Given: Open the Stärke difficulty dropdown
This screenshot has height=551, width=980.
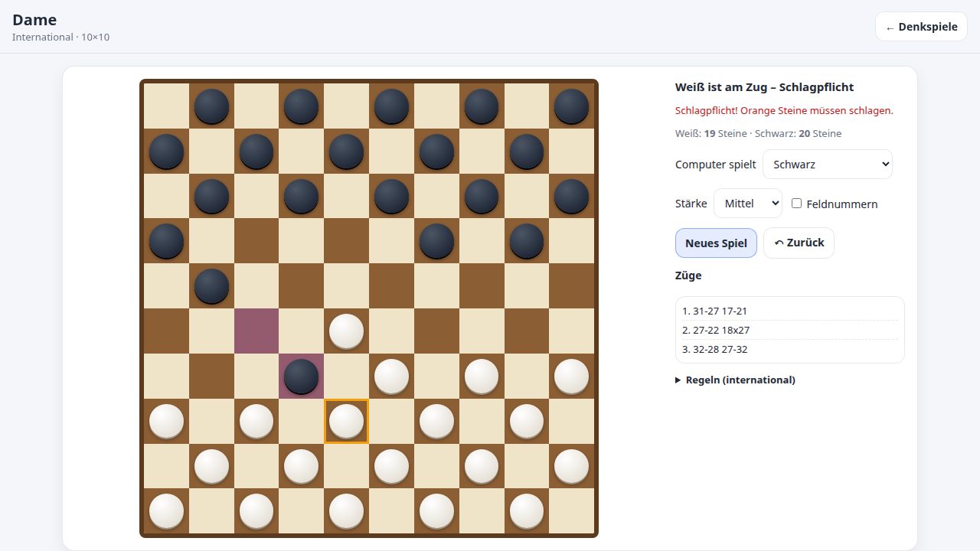Looking at the screenshot, I should pyautogui.click(x=748, y=204).
